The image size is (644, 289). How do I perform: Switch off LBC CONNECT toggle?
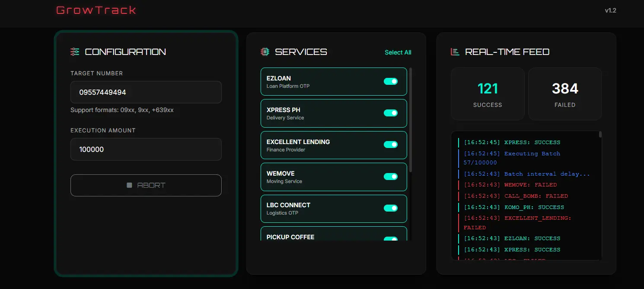tap(391, 208)
